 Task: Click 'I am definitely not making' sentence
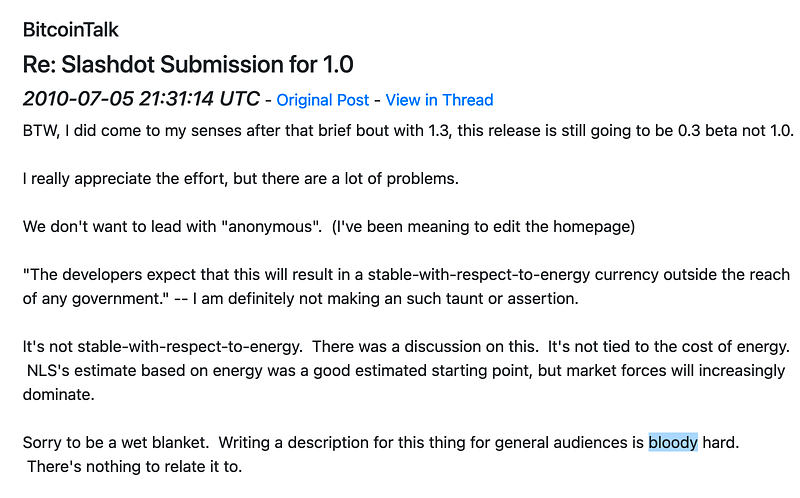[x=385, y=298]
